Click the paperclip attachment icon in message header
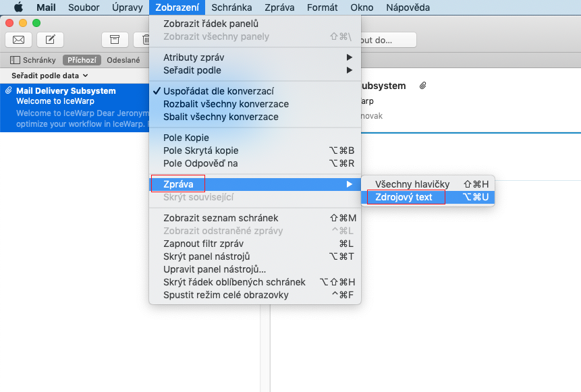581x392 pixels. pos(422,86)
